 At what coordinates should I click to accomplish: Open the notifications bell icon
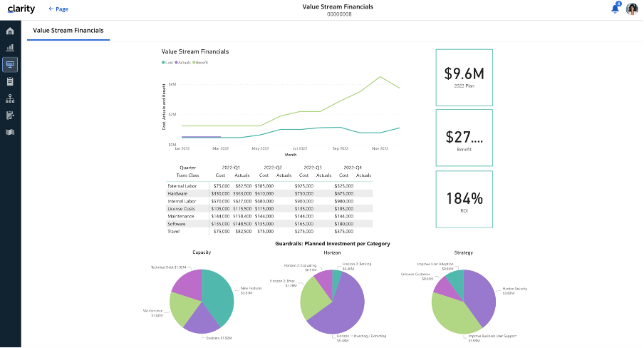click(615, 9)
